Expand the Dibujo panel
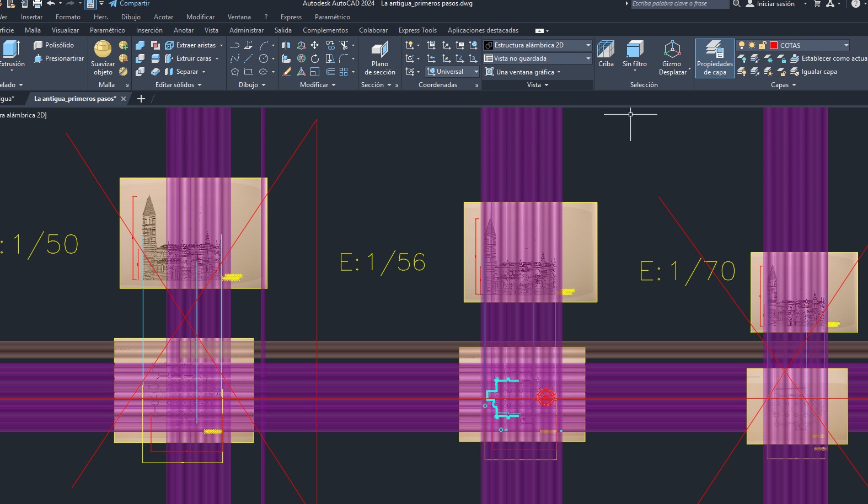Viewport: 868px width, 504px height. (252, 85)
